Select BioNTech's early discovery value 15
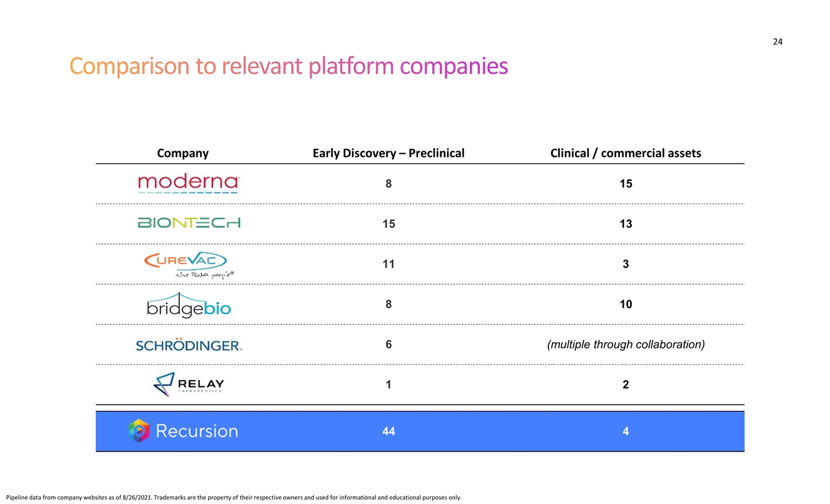830x504 pixels. coord(388,224)
